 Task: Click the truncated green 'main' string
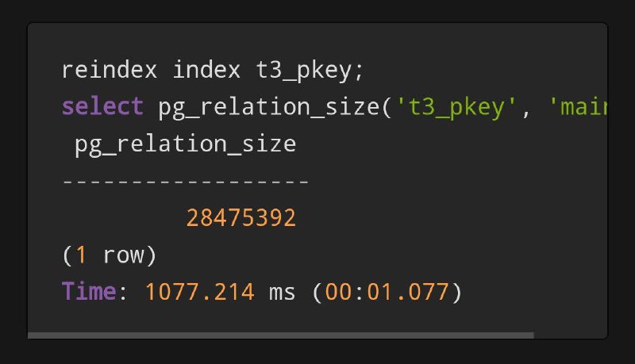(579, 108)
